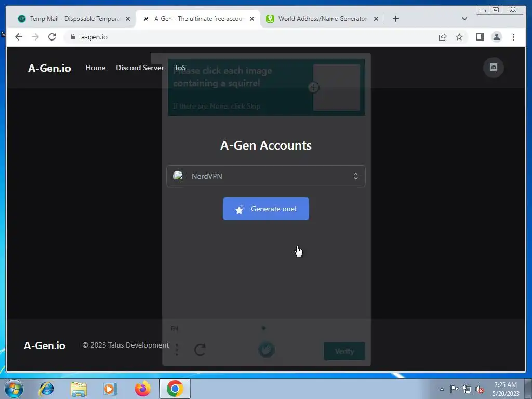
Task: Click the captcha Verify button
Action: click(344, 351)
